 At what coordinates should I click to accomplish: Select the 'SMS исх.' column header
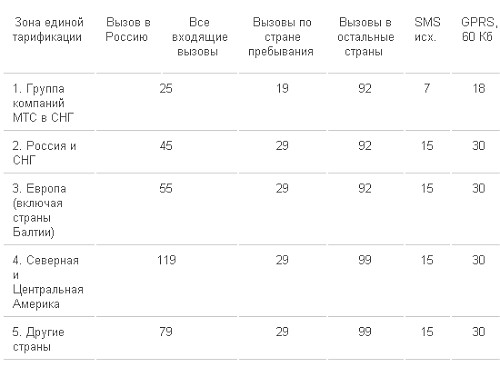click(x=427, y=29)
